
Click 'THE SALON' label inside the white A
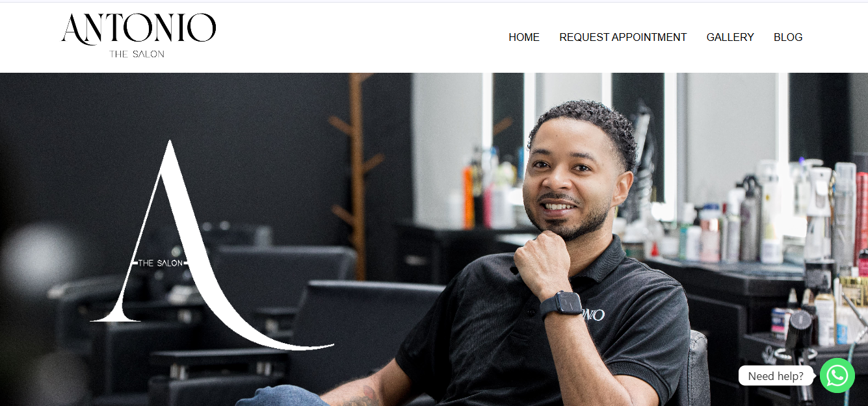pos(160,263)
